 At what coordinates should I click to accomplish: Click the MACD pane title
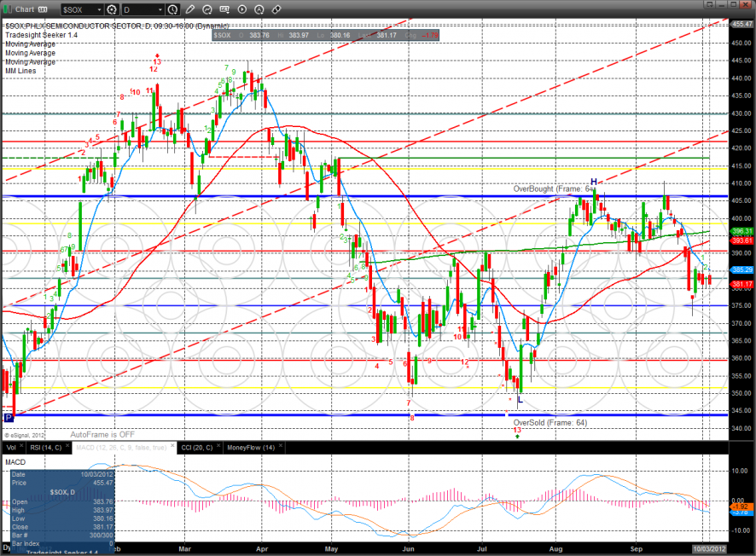point(15,462)
